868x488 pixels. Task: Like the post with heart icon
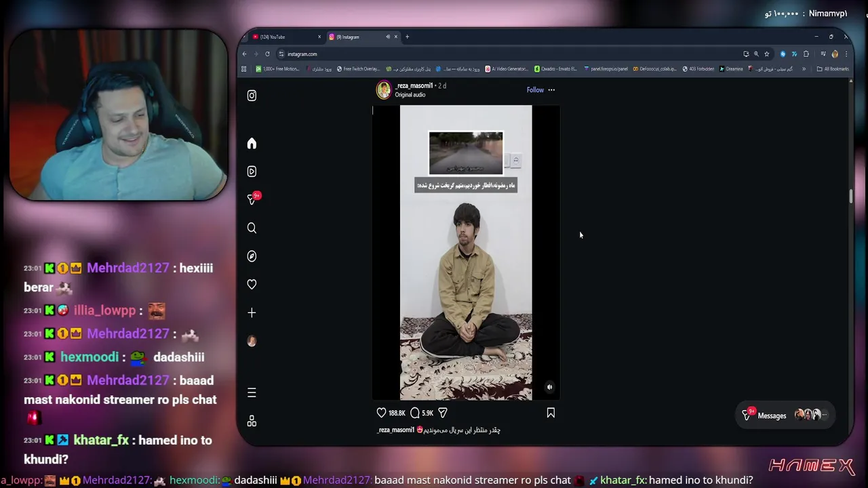381,413
